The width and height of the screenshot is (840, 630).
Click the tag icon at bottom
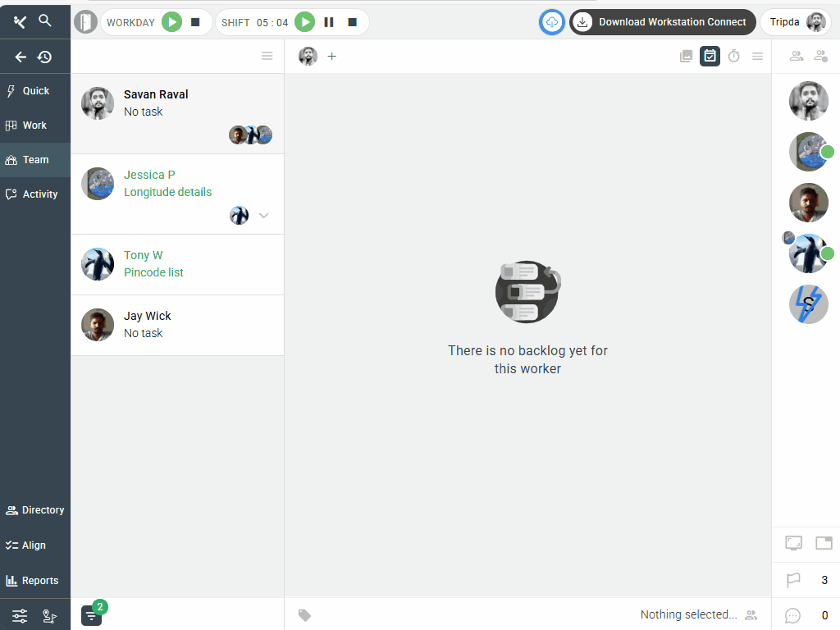pos(304,614)
